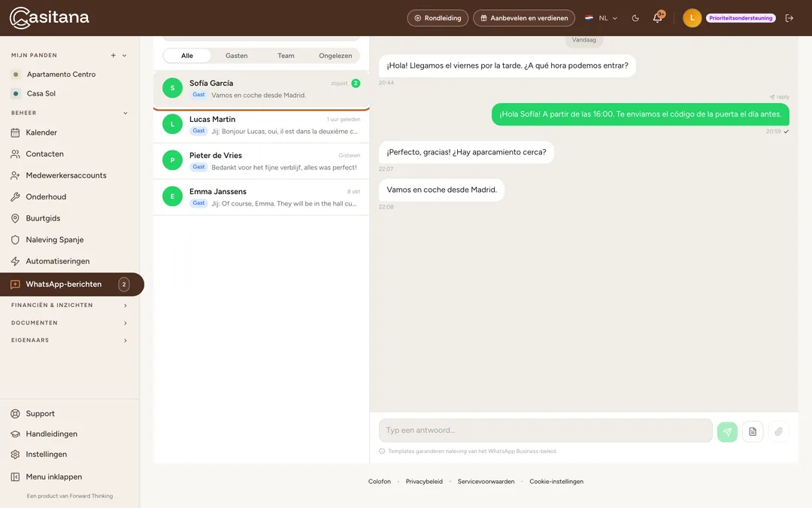The height and width of the screenshot is (508, 812).
Task: Expand the Documenten section
Action: tap(70, 323)
